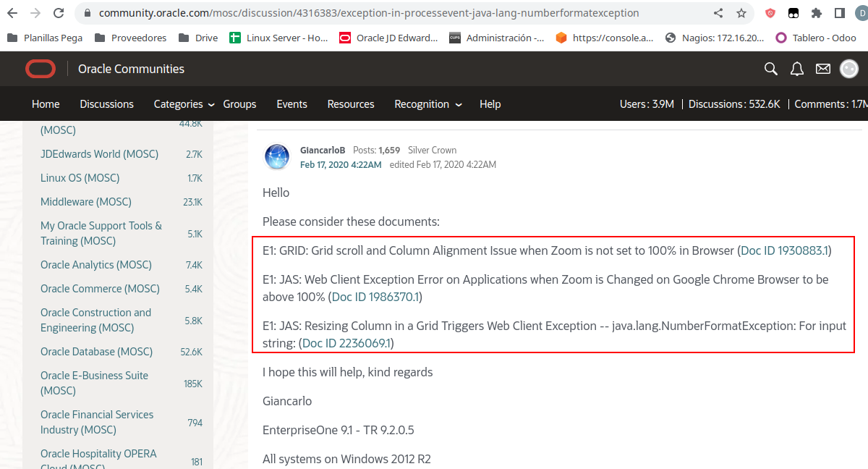Click GiancarloB's profile picture
The height and width of the screenshot is (469, 868).
coord(277,157)
